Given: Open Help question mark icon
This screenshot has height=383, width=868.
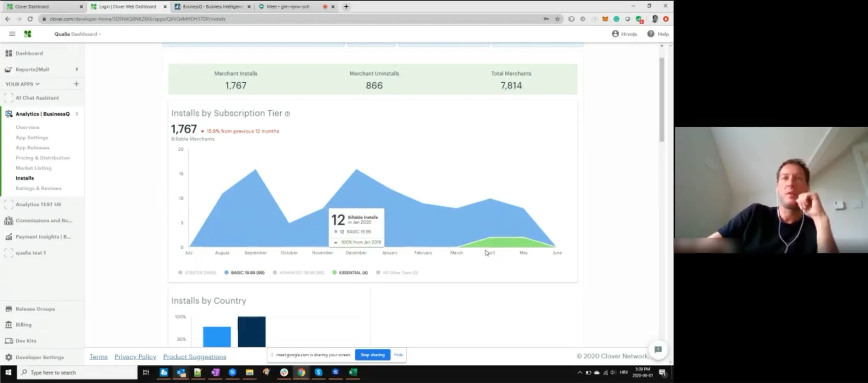Looking at the screenshot, I should coord(650,34).
